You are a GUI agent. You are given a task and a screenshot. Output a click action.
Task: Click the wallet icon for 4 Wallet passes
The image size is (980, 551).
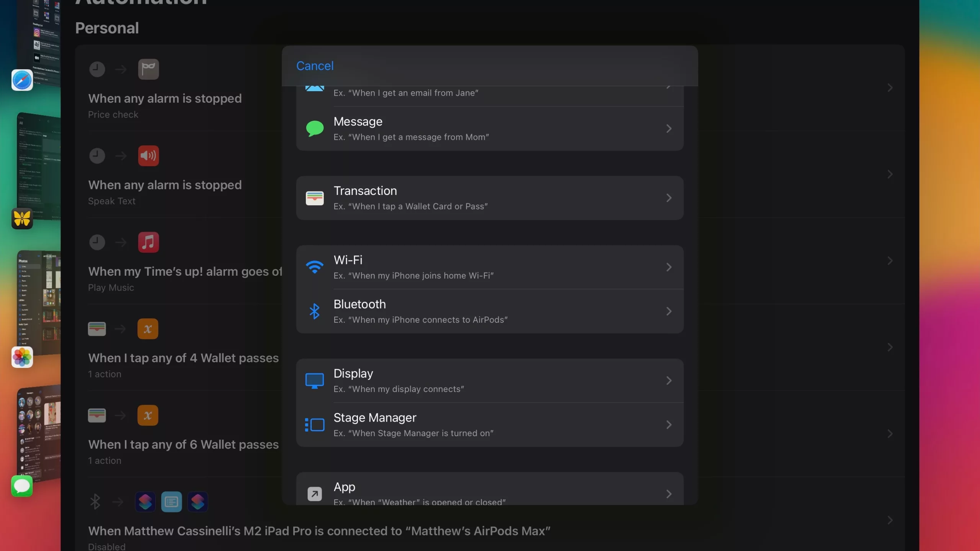click(x=97, y=329)
